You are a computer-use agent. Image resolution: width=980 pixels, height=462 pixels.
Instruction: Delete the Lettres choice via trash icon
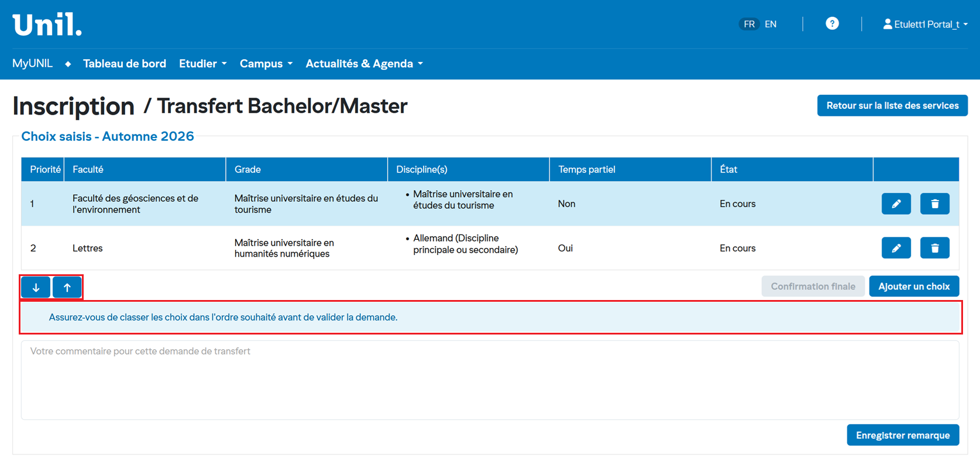934,248
